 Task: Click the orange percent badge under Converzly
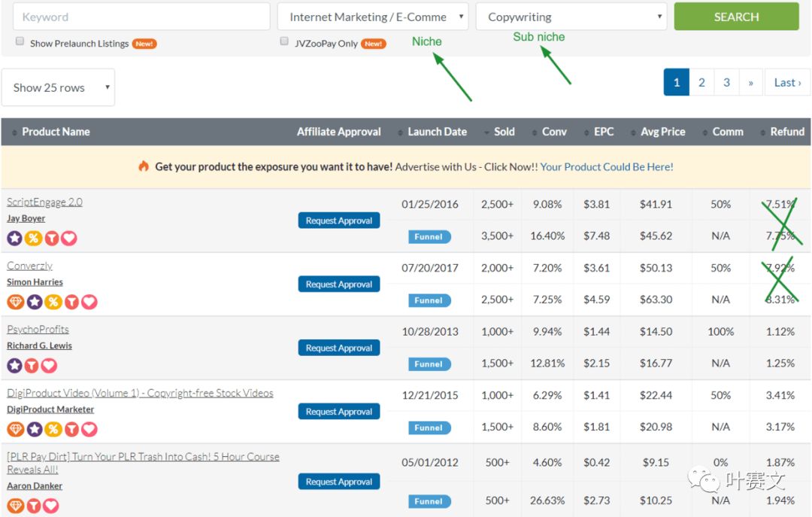click(53, 302)
